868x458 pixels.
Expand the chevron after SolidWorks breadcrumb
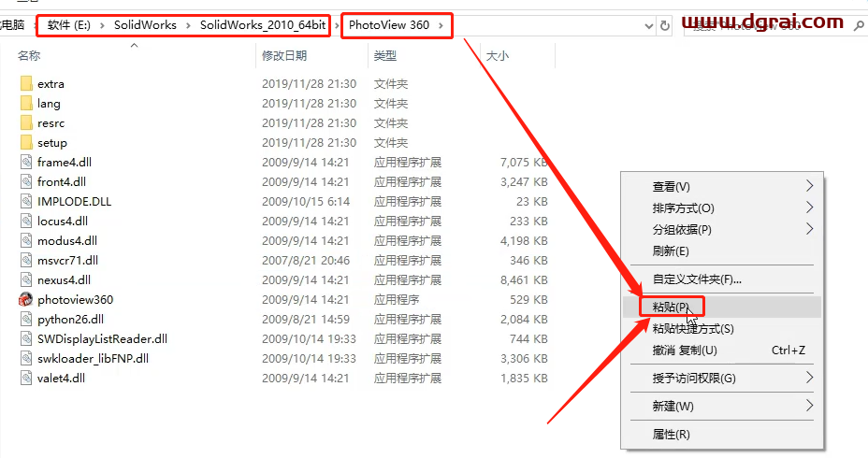pyautogui.click(x=188, y=25)
